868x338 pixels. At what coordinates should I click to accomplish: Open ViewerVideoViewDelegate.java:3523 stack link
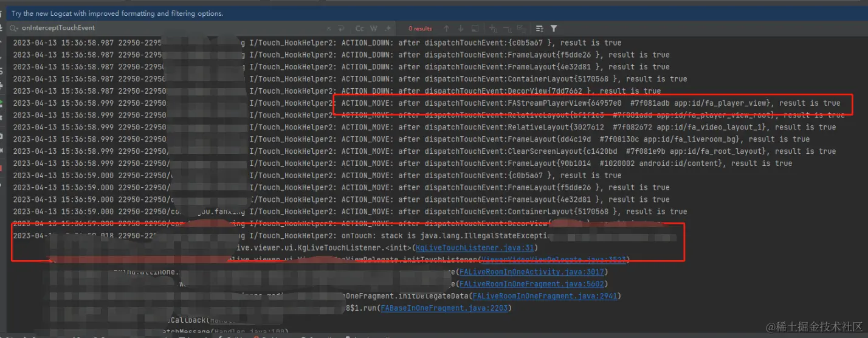tap(554, 260)
